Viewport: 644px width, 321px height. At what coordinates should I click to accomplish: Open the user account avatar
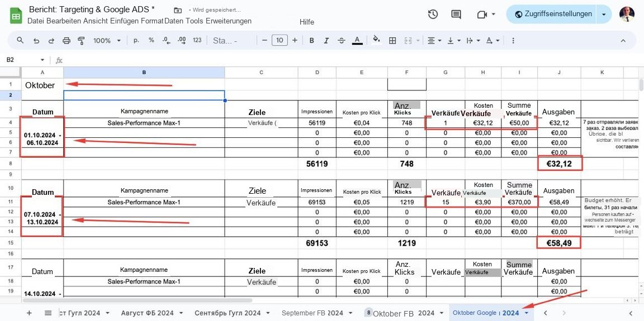pyautogui.click(x=627, y=14)
